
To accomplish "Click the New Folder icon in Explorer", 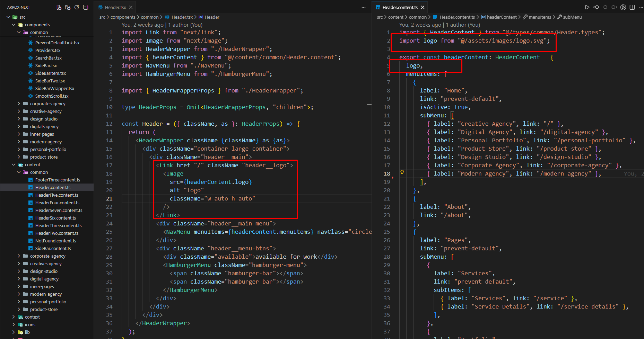I will pos(68,7).
